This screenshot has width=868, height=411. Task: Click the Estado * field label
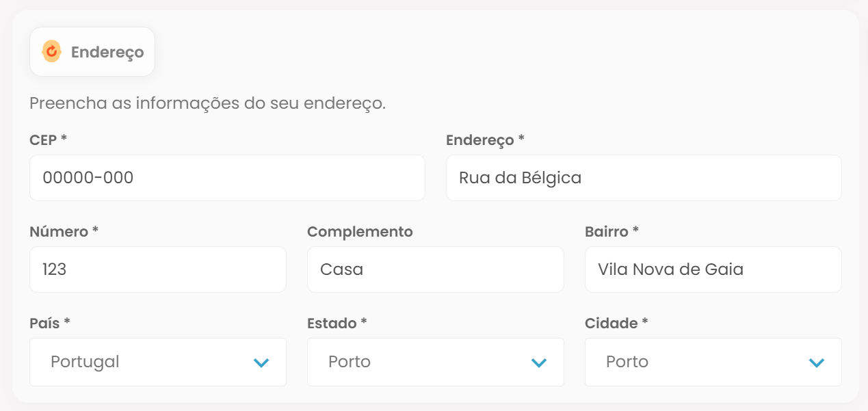[337, 323]
